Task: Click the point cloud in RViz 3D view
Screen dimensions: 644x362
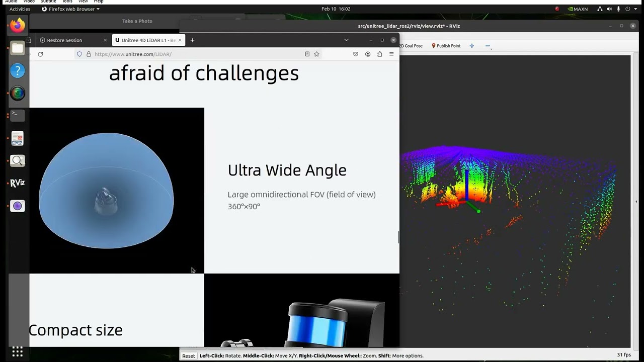Action: 508,201
